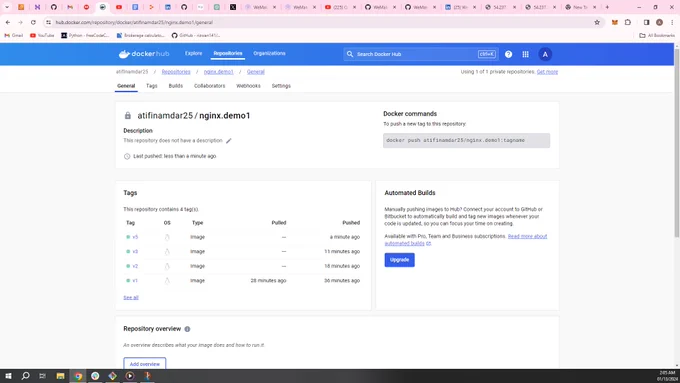Open Windows taskbar search
680x383 pixels.
coord(26,376)
